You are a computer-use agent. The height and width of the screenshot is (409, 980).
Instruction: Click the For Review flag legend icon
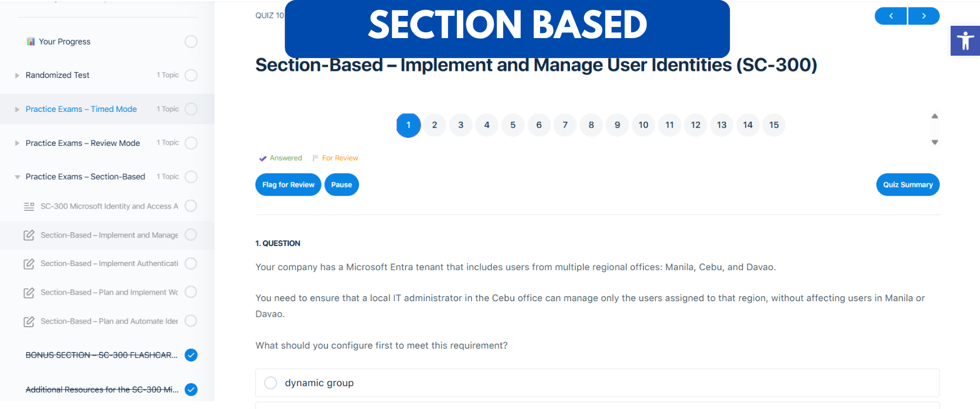(316, 158)
